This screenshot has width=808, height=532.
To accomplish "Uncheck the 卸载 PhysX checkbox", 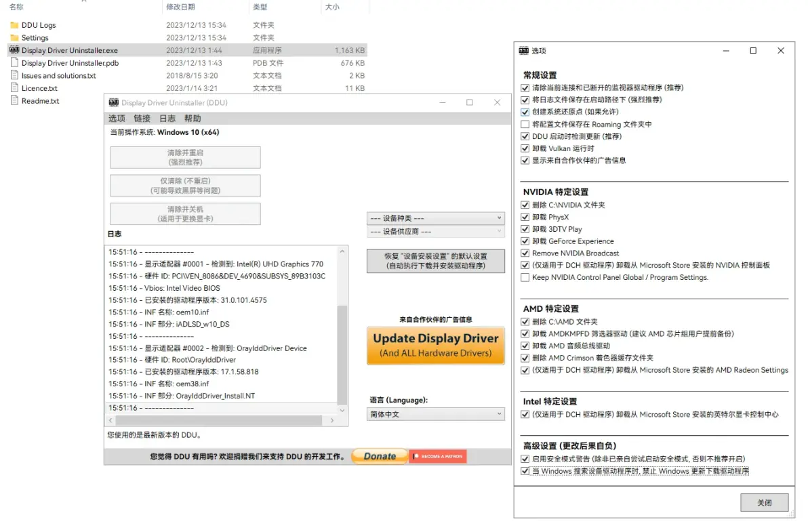I will (525, 217).
